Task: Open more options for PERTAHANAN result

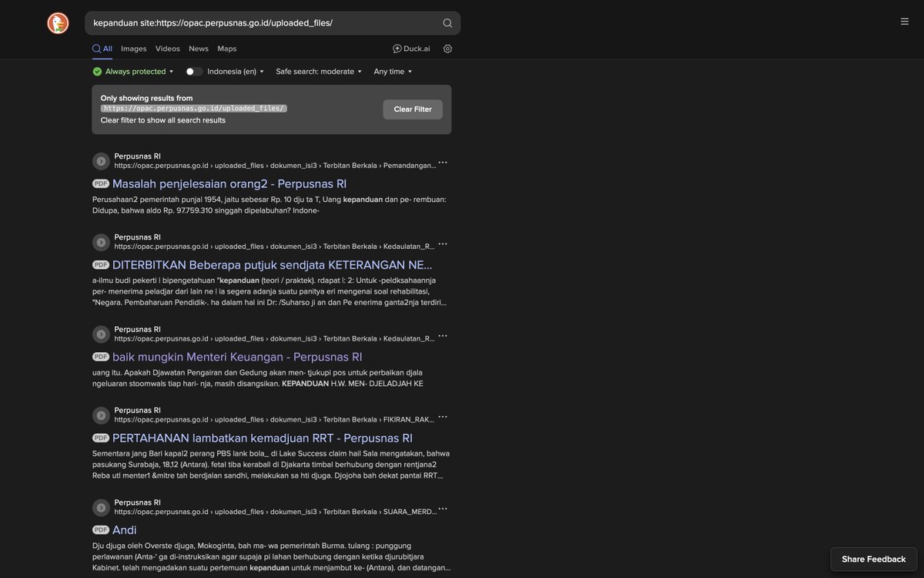Action: pos(443,418)
